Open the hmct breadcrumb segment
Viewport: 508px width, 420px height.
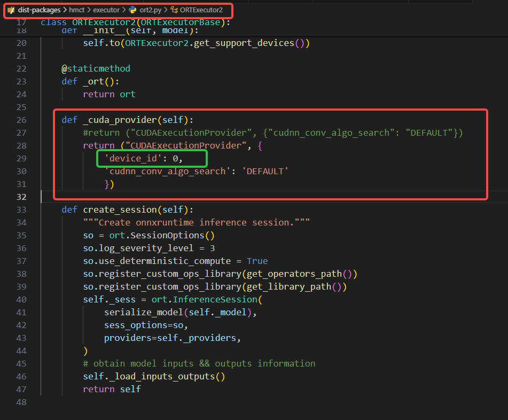click(x=77, y=10)
